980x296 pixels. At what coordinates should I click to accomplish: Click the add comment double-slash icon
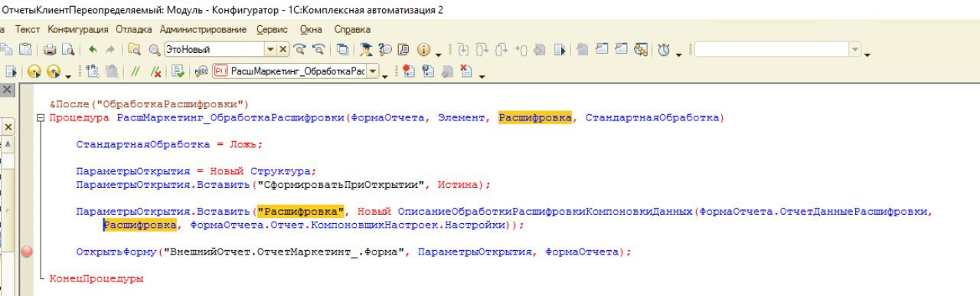pos(136,72)
